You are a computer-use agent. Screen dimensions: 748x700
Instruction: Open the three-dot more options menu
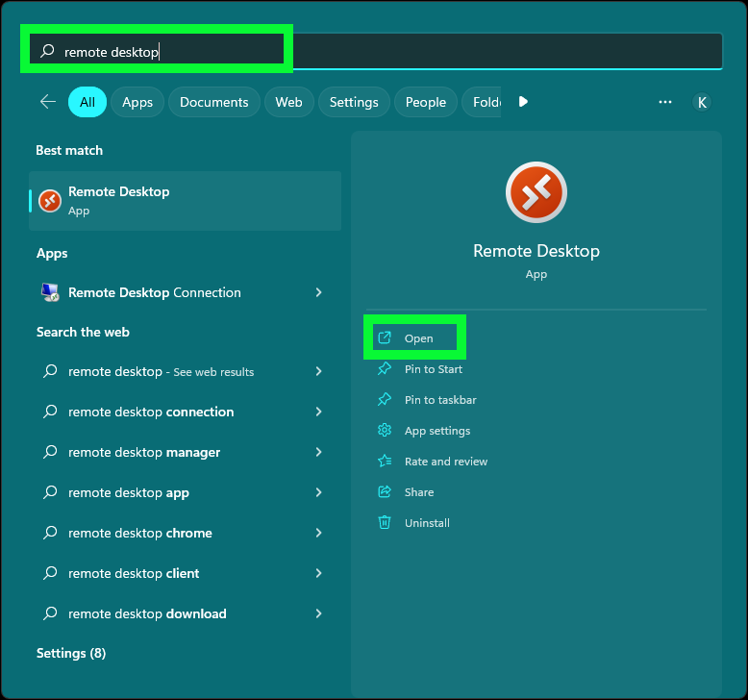(665, 102)
